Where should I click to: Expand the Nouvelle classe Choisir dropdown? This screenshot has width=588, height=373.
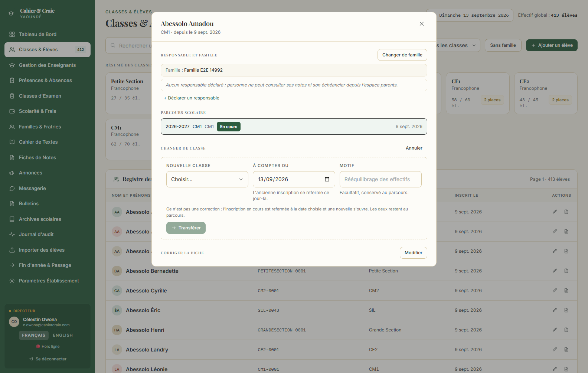(x=207, y=179)
